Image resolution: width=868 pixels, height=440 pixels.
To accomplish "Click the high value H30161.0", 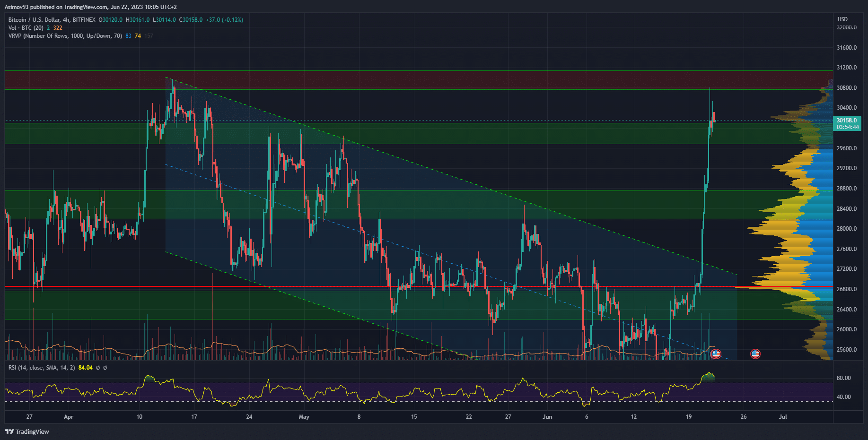I will click(x=137, y=20).
